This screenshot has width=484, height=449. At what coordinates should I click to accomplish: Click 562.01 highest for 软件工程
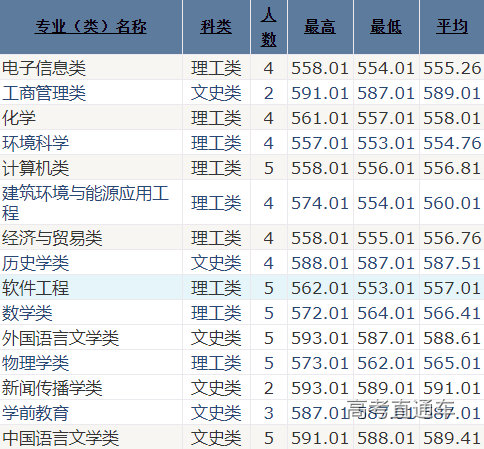320,288
